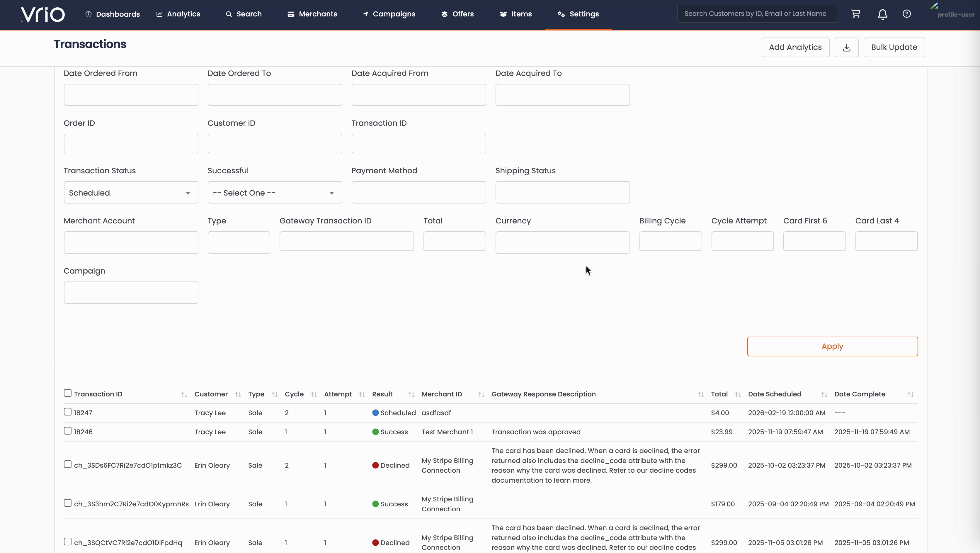Click the help question mark icon

click(x=906, y=14)
